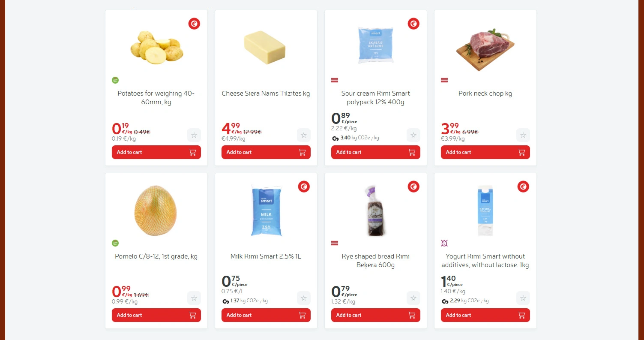Click the cart icon in Sour cream's Add to cart
Image resolution: width=644 pixels, height=340 pixels.
(412, 152)
